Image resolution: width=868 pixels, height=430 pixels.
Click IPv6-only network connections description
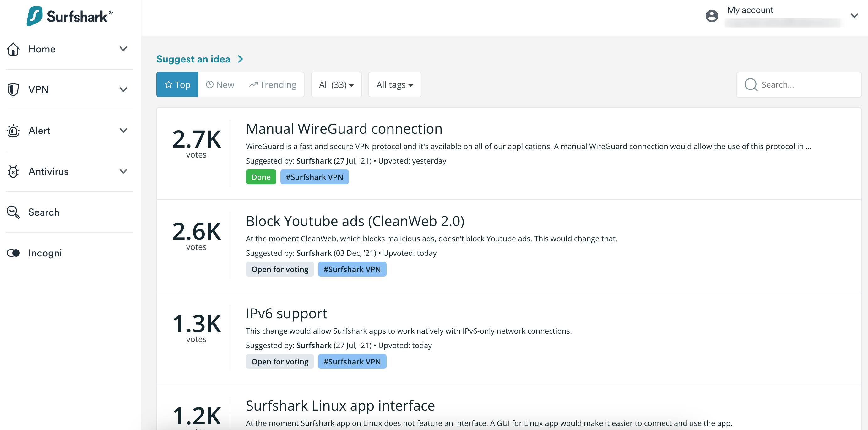[409, 331]
